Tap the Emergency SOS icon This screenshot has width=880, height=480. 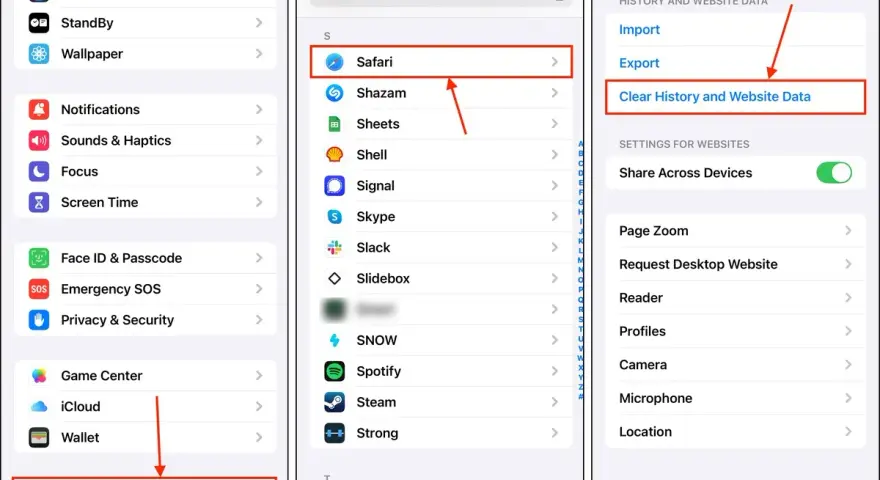click(39, 289)
